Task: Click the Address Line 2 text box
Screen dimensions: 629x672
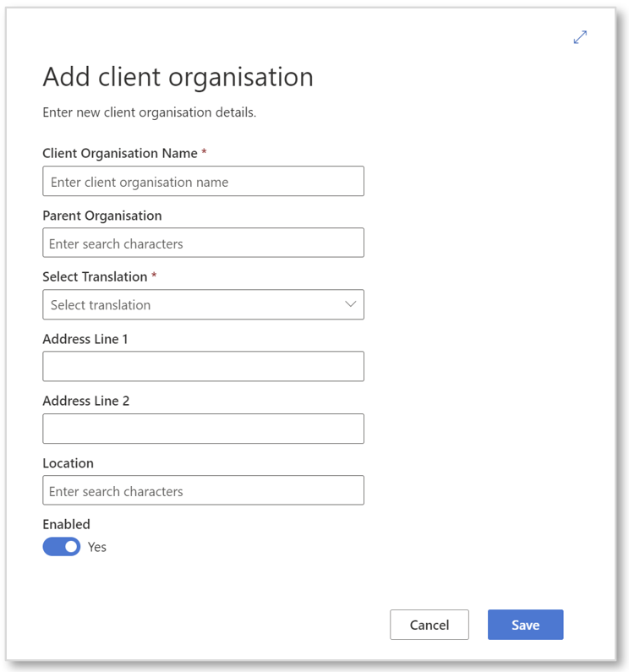Action: pyautogui.click(x=203, y=429)
